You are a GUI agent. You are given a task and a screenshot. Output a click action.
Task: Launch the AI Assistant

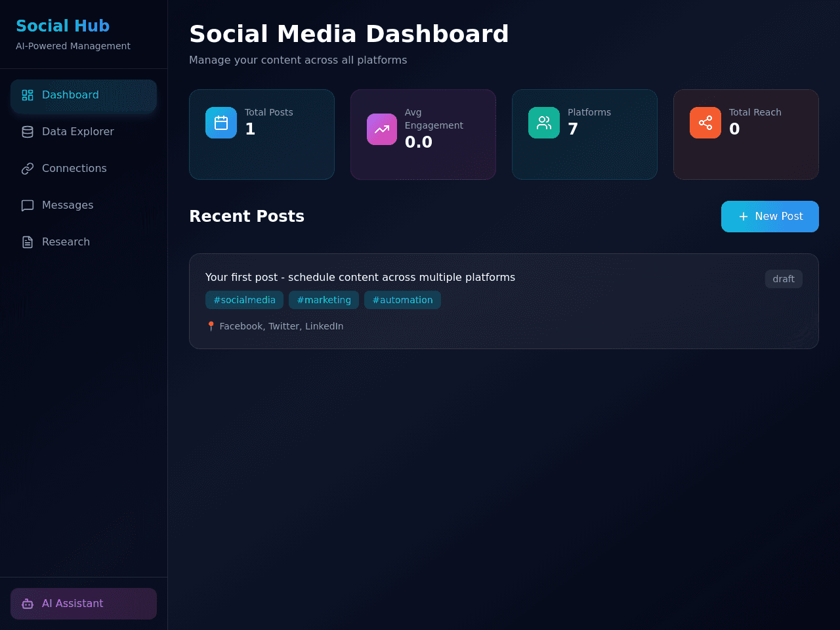83,604
